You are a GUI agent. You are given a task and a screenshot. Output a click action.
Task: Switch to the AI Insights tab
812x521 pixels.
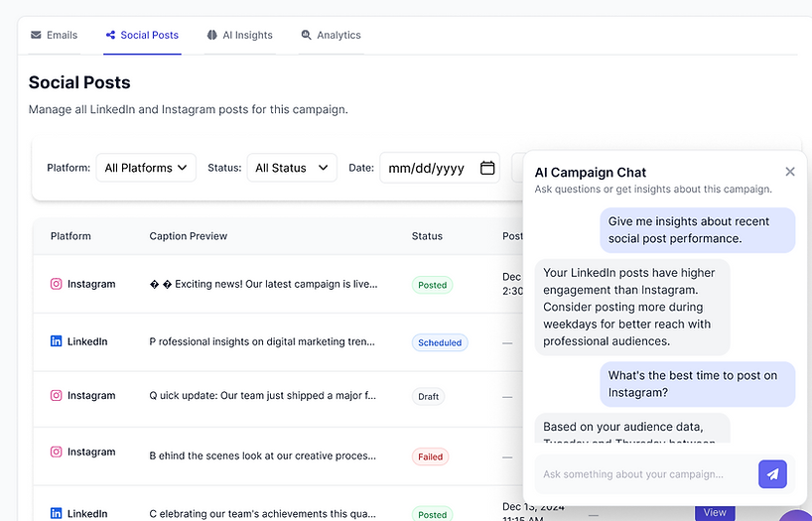coord(247,35)
